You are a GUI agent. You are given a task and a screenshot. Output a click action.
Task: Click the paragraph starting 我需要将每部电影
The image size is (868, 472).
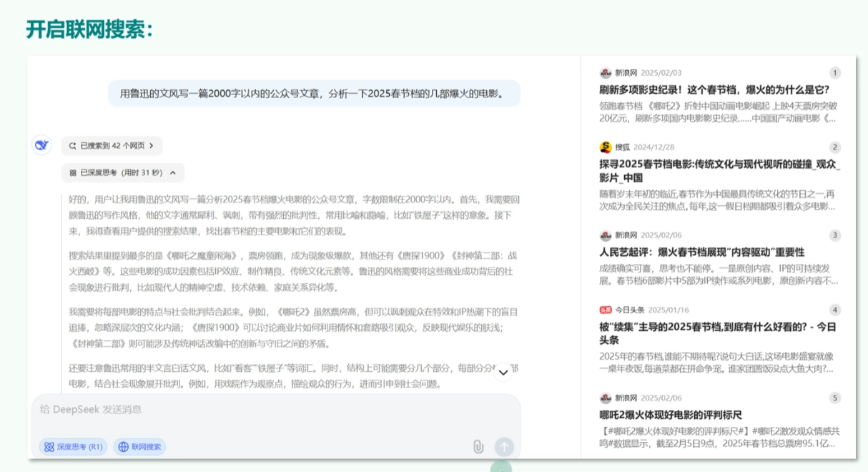(294, 328)
